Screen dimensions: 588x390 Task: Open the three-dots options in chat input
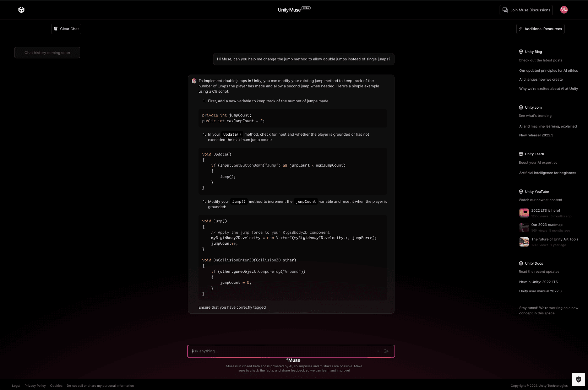click(x=377, y=351)
